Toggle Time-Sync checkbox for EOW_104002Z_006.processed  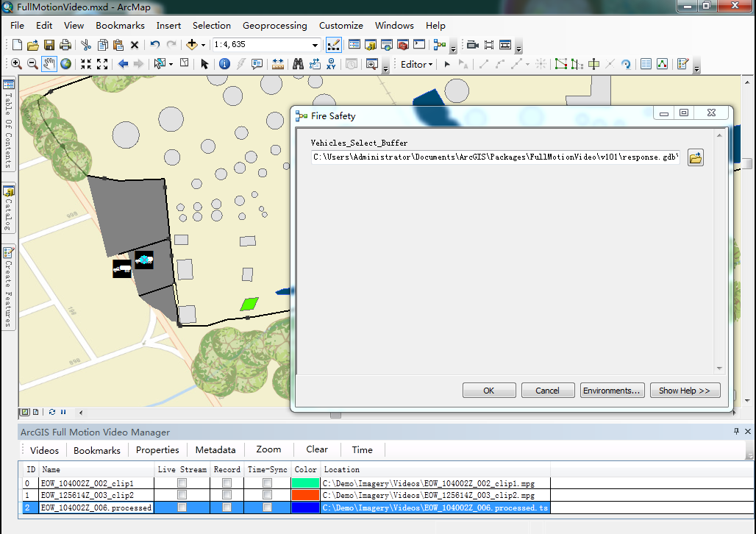(267, 508)
